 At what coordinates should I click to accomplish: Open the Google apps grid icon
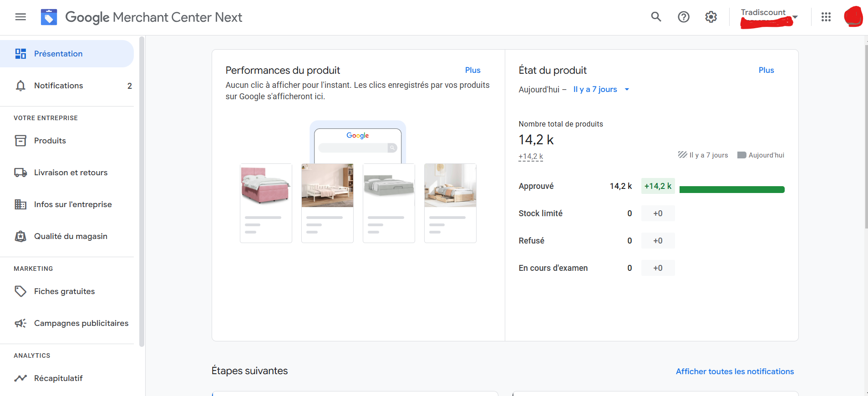click(826, 17)
